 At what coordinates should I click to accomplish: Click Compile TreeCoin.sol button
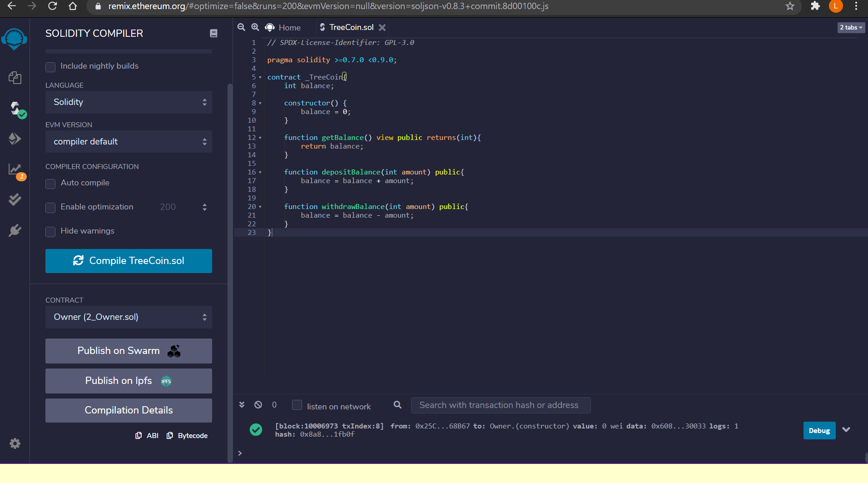pyautogui.click(x=129, y=261)
